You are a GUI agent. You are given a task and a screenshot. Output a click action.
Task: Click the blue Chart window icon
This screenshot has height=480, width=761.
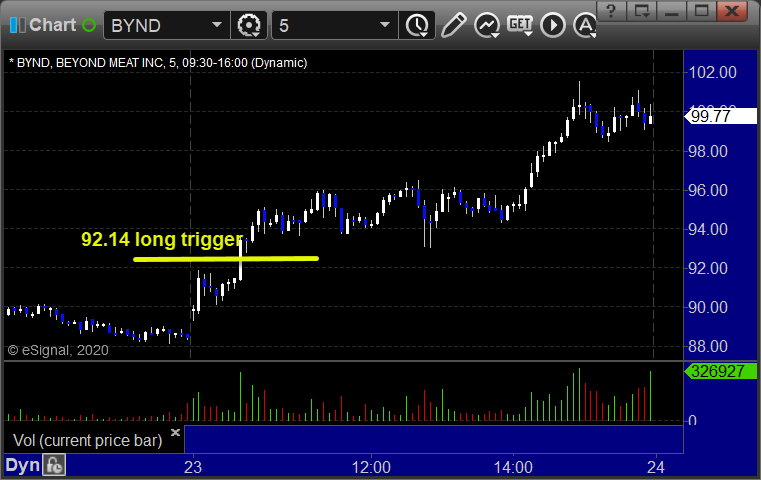point(17,25)
